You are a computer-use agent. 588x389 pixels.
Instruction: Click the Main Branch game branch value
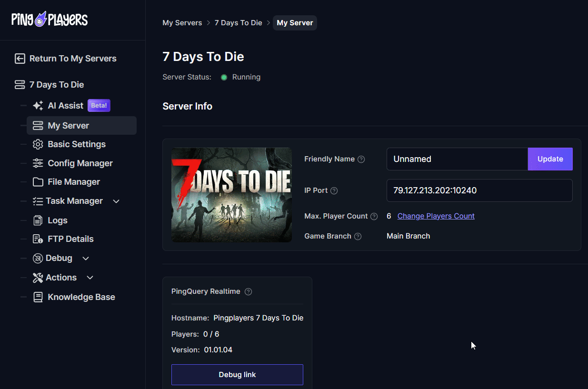pyautogui.click(x=409, y=236)
